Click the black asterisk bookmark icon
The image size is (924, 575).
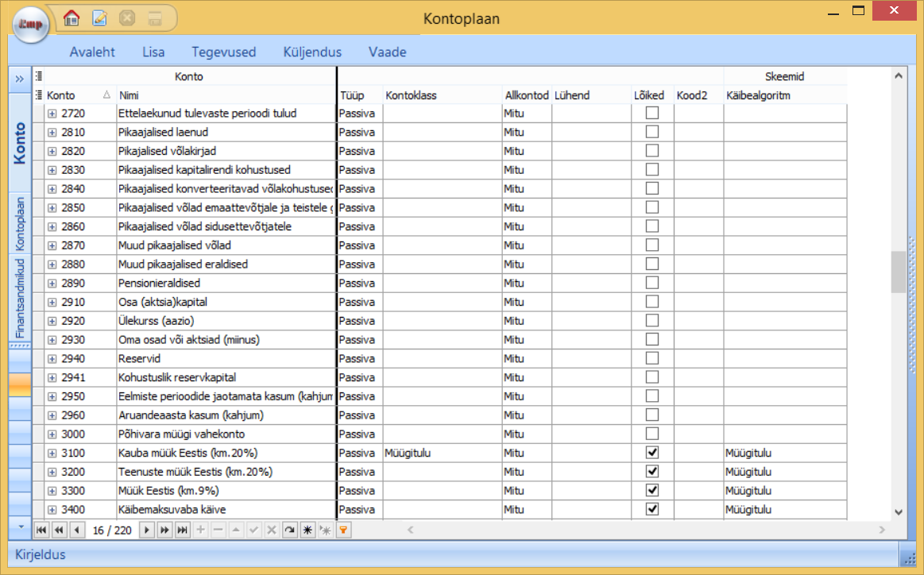(307, 530)
